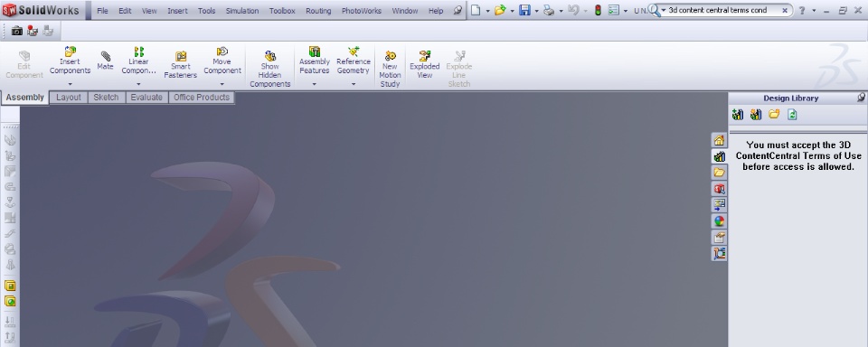Viewport: 868px width, 347px height.
Task: Expand Linear Component Pattern dropdown arrow
Action: point(138,84)
